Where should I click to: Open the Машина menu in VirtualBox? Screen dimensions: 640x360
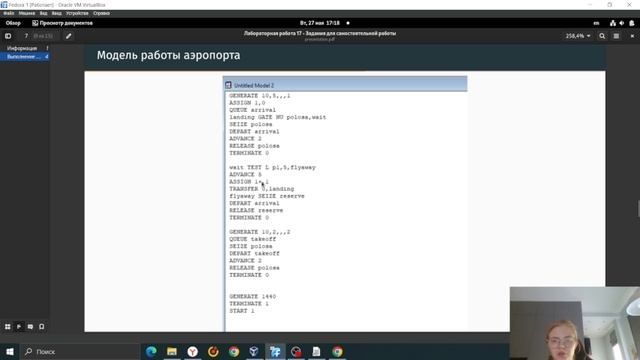27,13
